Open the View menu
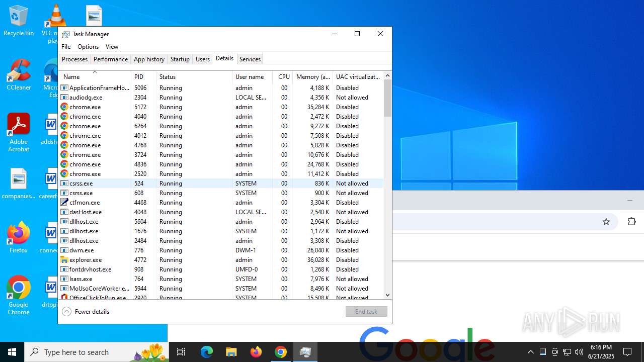This screenshot has width=644, height=362. click(x=112, y=47)
